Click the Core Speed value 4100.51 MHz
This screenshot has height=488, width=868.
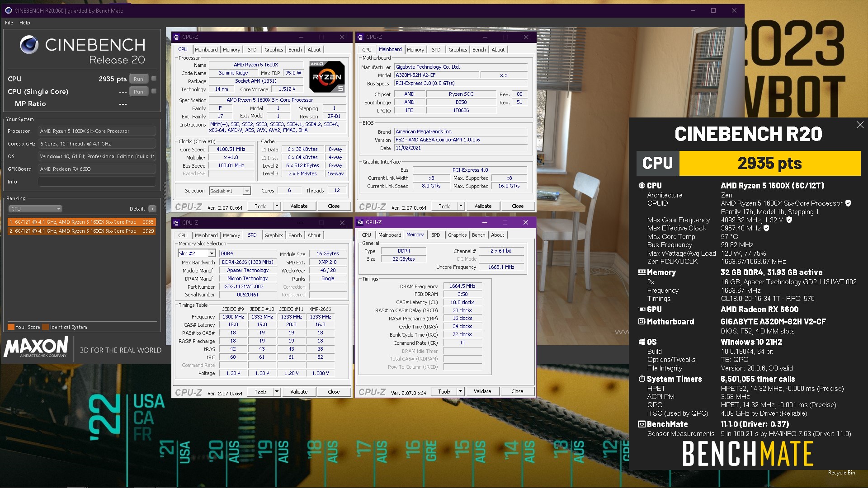231,149
